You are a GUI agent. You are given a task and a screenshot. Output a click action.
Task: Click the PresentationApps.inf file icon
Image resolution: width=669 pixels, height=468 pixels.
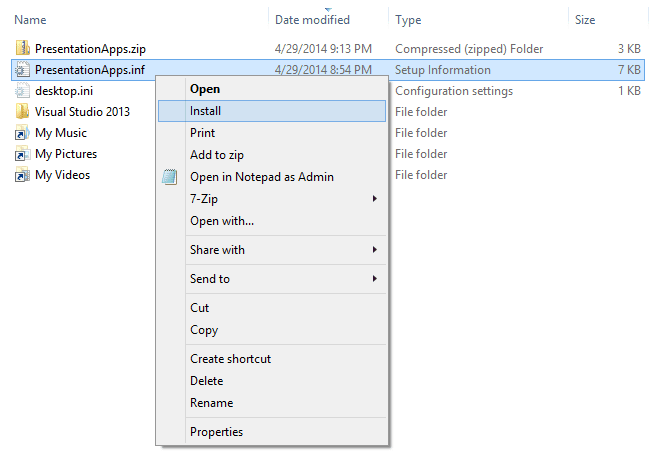point(22,70)
